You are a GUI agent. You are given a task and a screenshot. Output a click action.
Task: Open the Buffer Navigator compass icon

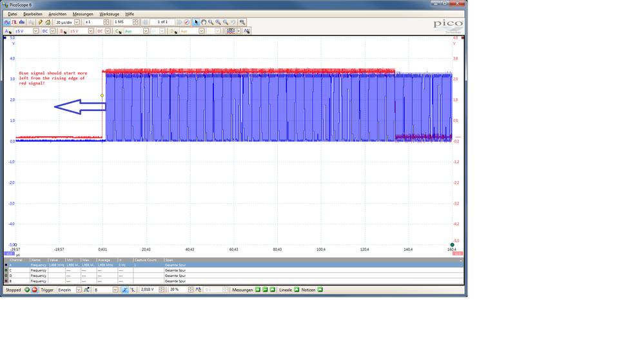(x=187, y=22)
